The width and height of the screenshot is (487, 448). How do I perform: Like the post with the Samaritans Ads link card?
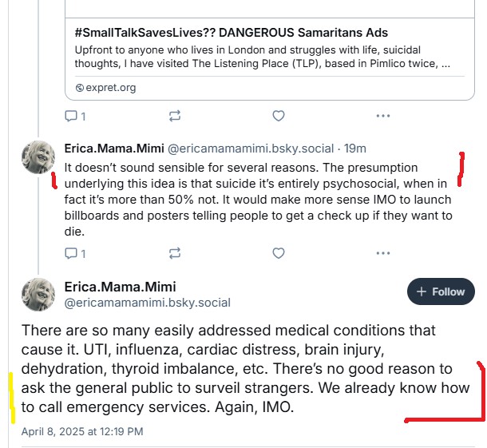click(x=279, y=116)
